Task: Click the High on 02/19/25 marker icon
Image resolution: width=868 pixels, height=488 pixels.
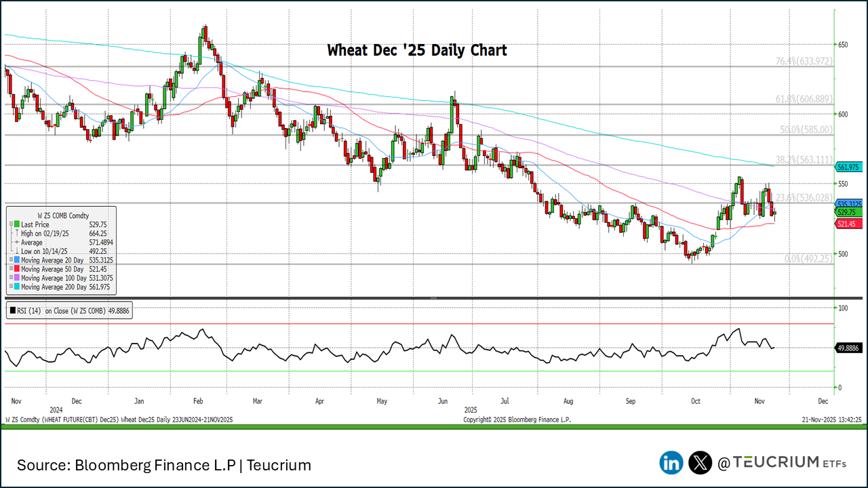Action: coord(16,233)
